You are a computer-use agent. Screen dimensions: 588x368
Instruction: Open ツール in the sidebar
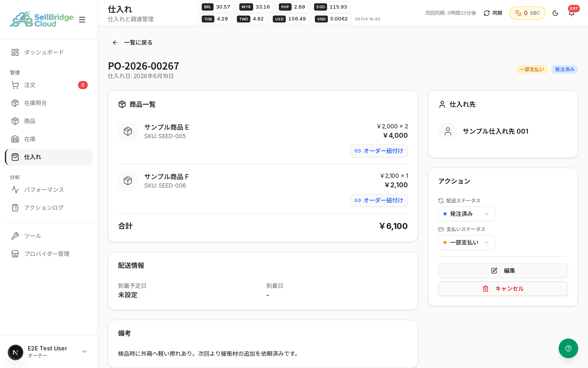(49, 236)
